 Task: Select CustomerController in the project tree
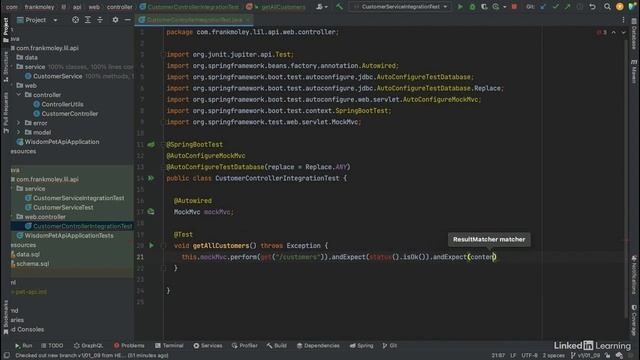(65, 113)
